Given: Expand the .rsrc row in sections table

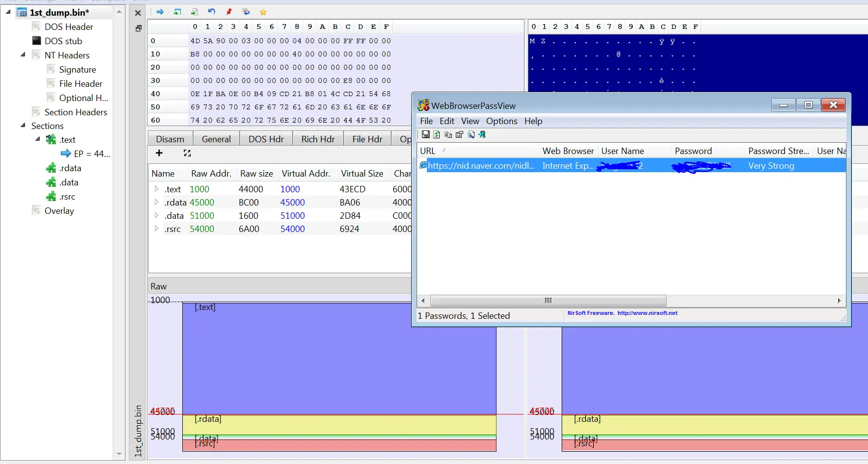Looking at the screenshot, I should point(156,229).
